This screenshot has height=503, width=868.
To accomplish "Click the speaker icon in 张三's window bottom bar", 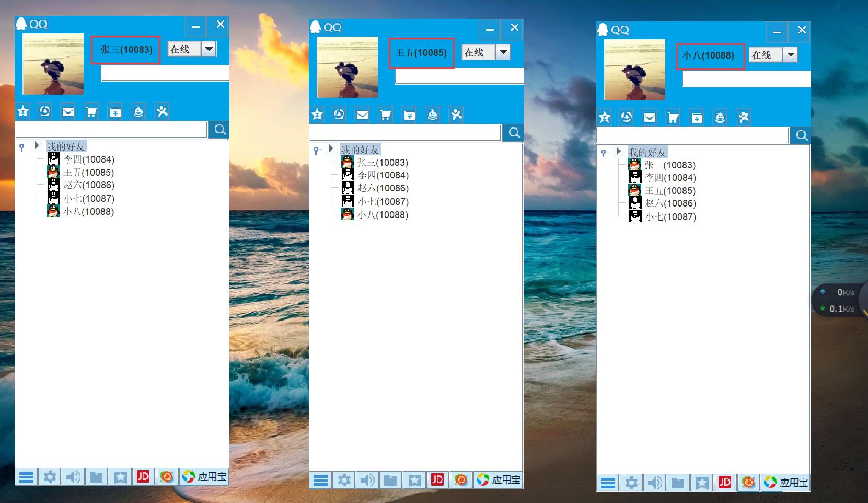I will tap(73, 477).
